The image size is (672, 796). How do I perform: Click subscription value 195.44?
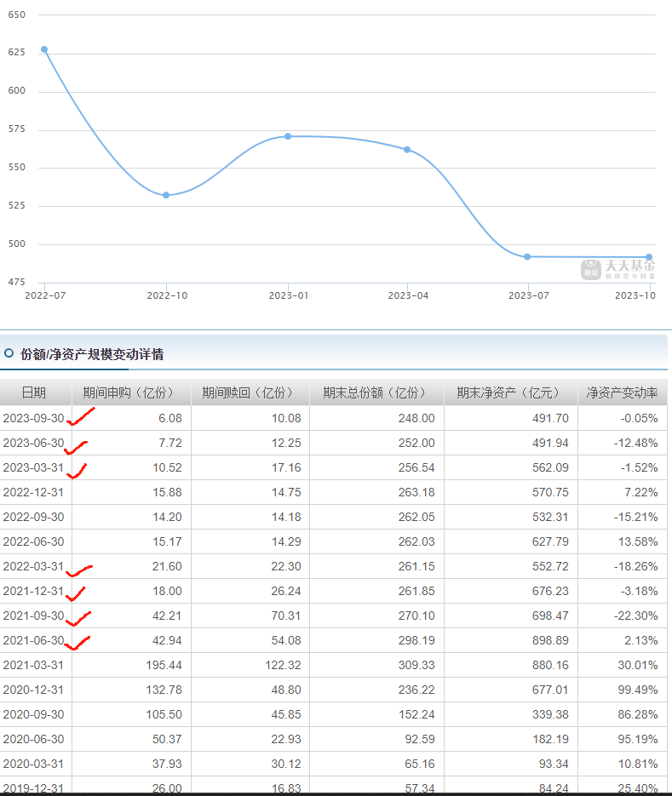click(x=164, y=665)
